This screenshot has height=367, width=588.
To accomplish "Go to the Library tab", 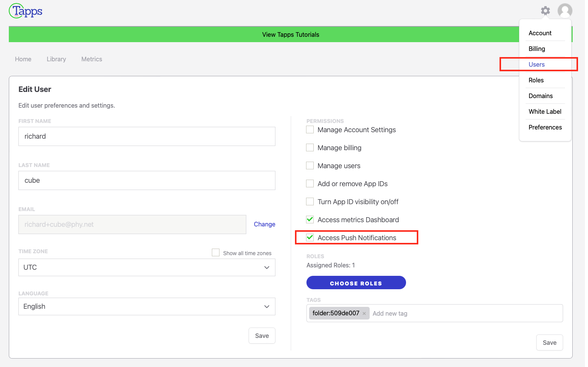I will pyautogui.click(x=56, y=59).
